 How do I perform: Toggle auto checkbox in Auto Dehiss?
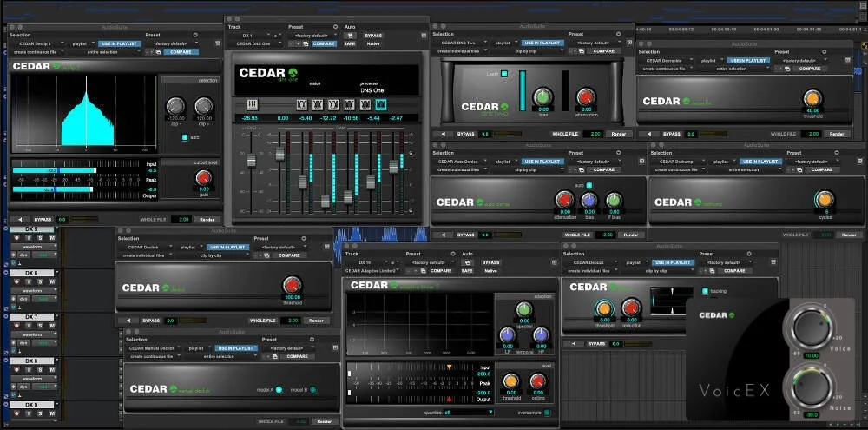coord(589,185)
